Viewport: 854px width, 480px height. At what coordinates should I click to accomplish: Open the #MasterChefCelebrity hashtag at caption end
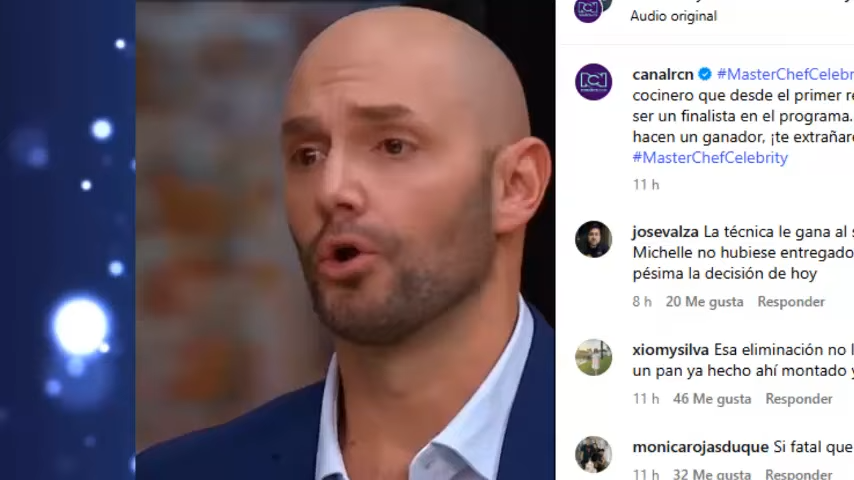pos(710,157)
